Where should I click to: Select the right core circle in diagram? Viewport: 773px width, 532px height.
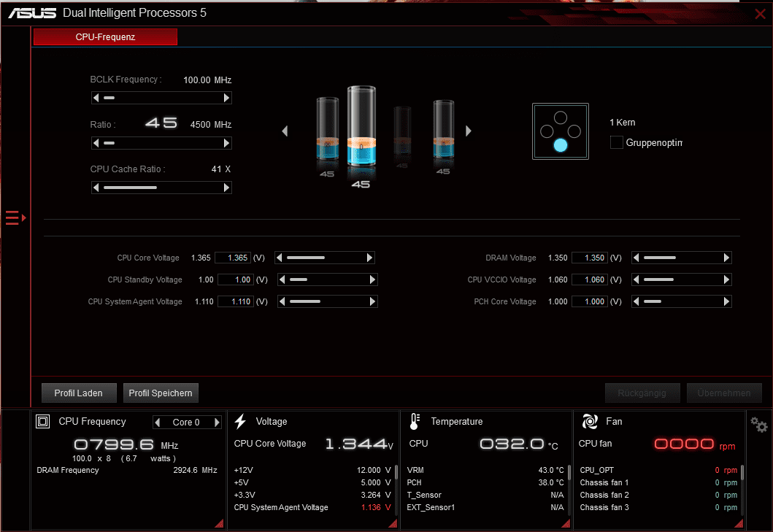point(574,131)
